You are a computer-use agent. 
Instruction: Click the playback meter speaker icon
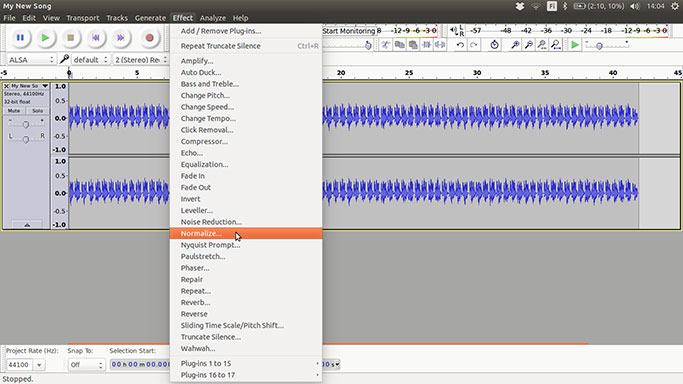pyautogui.click(x=454, y=30)
